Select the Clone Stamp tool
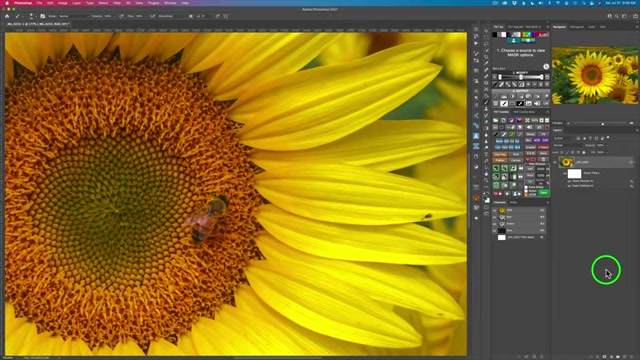Viewport: 640px width, 360px height. pos(486,109)
